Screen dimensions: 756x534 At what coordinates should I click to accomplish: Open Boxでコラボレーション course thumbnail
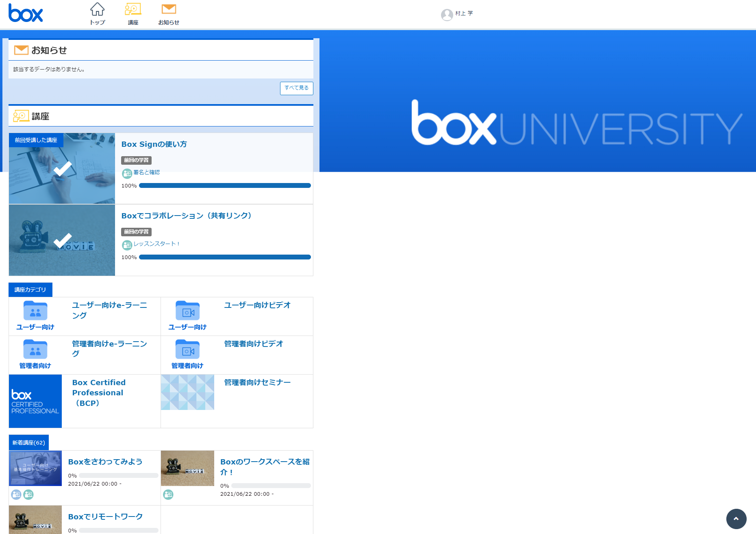point(62,240)
